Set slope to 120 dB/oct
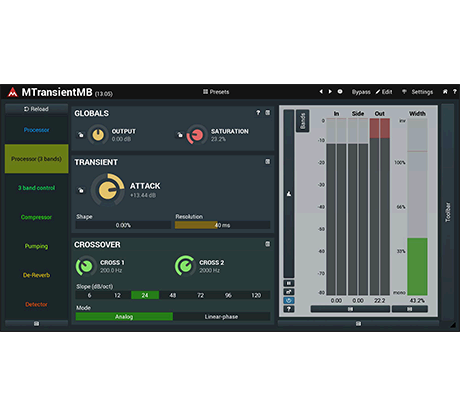This screenshot has width=460, height=416. [x=256, y=295]
